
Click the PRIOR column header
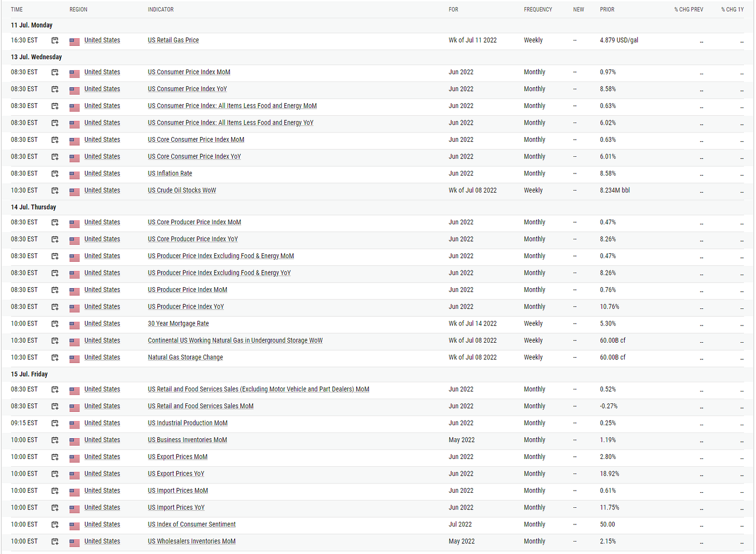(x=607, y=9)
